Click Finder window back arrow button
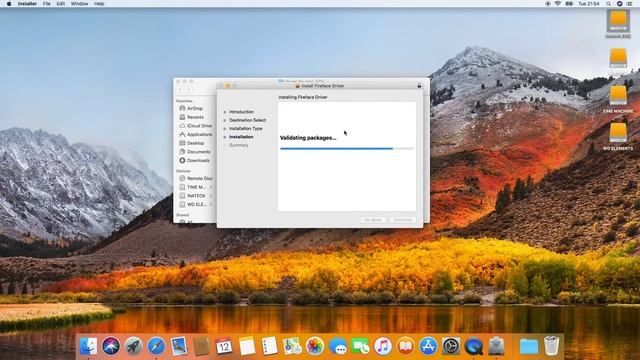Screen dimensions: 640x360 (180, 90)
